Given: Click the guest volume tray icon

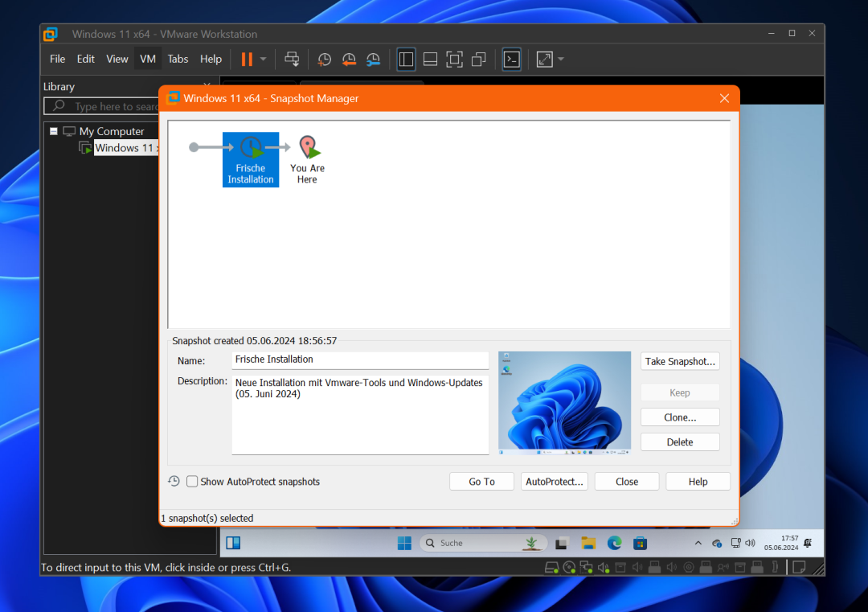Looking at the screenshot, I should pyautogui.click(x=750, y=544).
